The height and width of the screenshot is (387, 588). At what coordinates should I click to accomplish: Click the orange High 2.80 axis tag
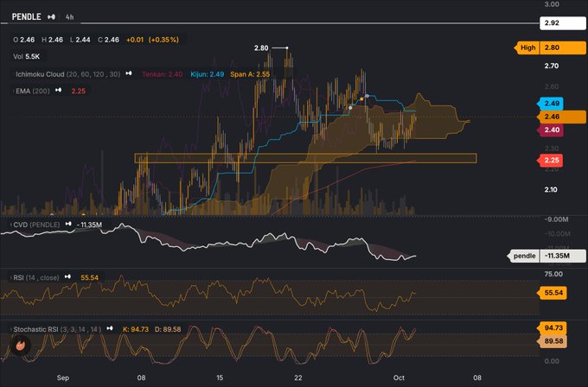(550, 48)
